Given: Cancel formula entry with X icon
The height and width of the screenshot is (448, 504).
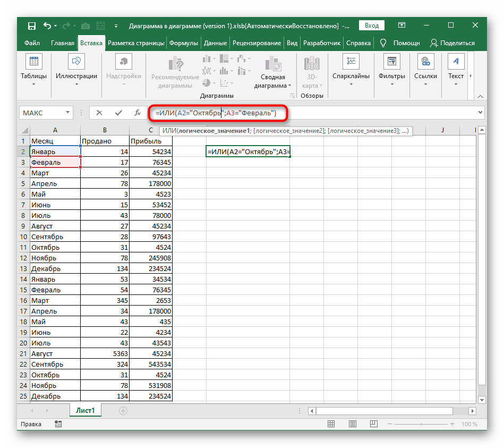Looking at the screenshot, I should click(x=99, y=113).
